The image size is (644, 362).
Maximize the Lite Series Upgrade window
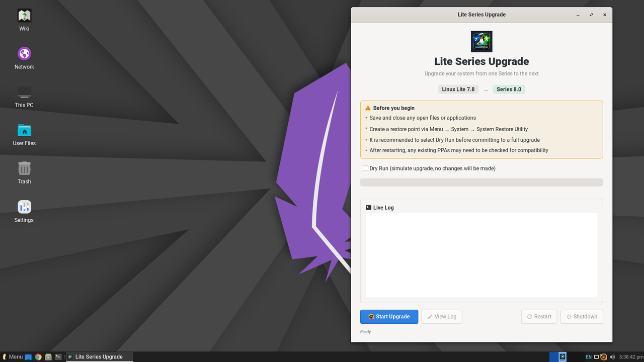[591, 15]
